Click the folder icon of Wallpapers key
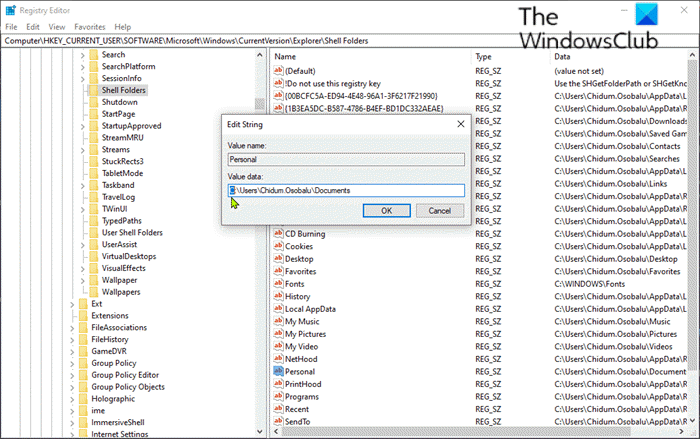Viewport: 700px width, 439px height. [94, 292]
